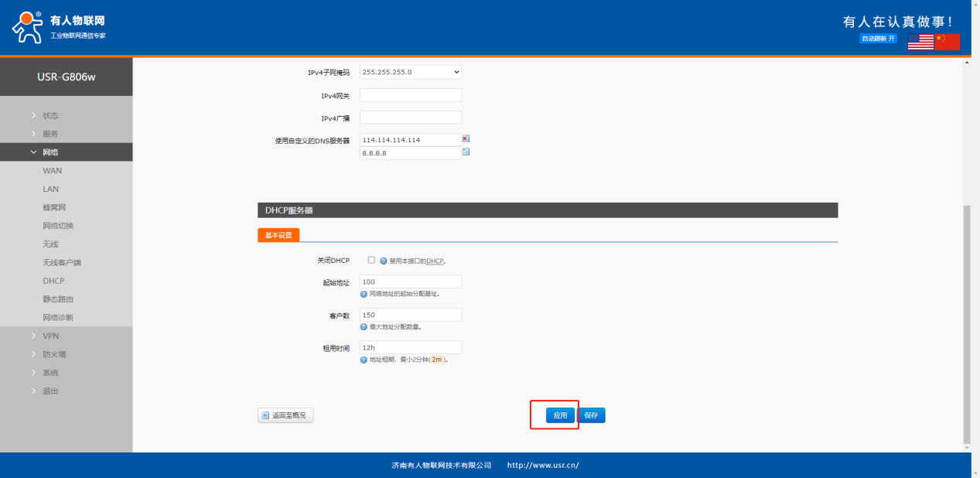Expand the VPN sidebar section
980x478 pixels.
(50, 336)
